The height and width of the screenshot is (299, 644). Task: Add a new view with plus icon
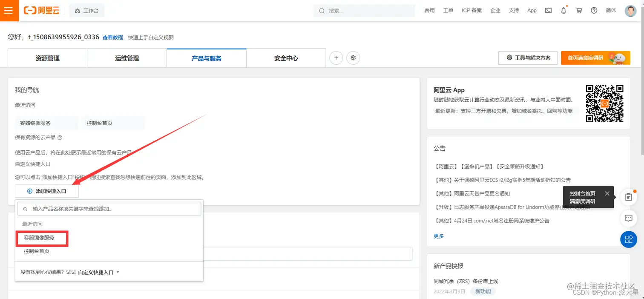[336, 58]
